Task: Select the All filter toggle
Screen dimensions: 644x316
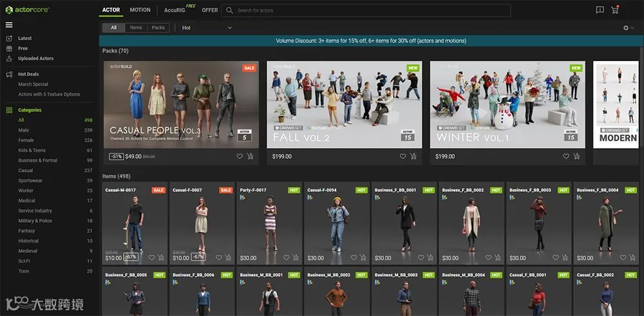Action: (114, 28)
